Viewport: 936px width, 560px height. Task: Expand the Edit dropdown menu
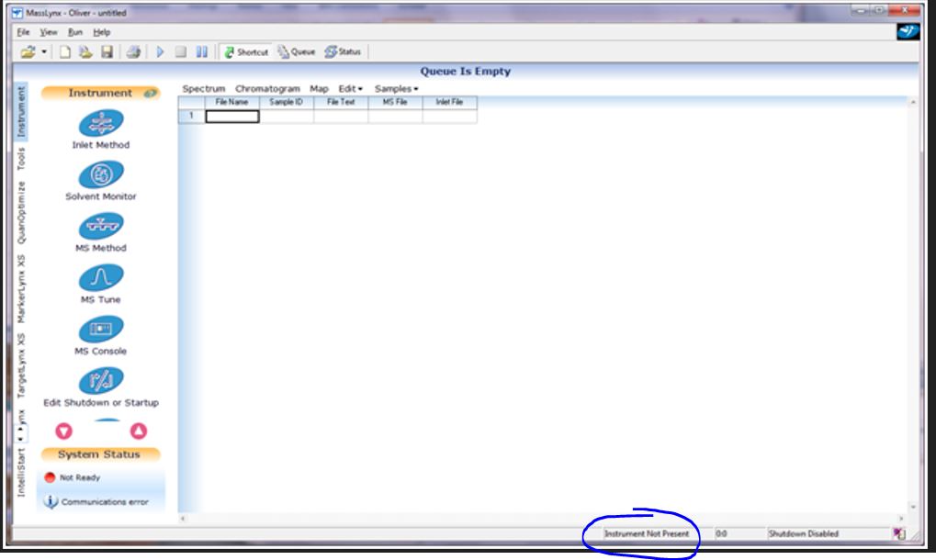(x=350, y=88)
